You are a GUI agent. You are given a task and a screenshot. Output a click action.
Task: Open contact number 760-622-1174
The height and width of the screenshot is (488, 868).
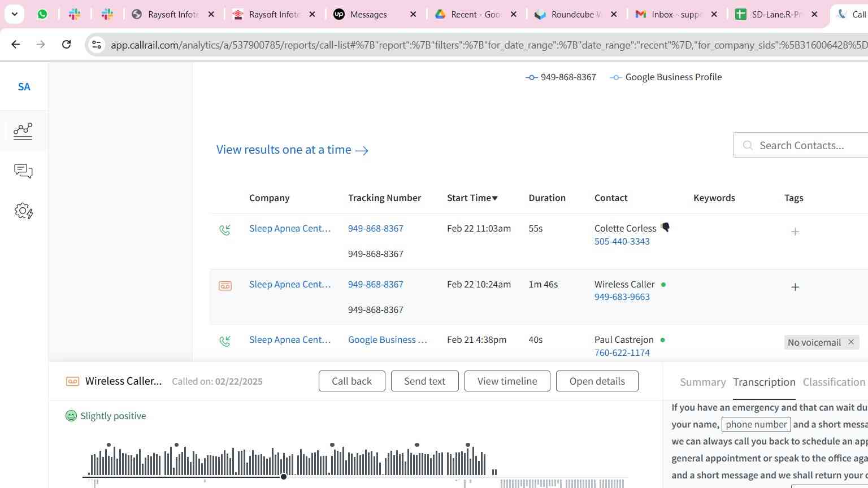[x=622, y=352]
